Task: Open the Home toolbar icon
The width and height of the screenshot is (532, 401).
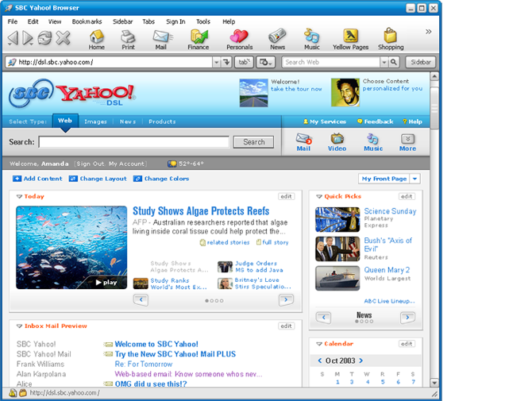Action: 97,40
